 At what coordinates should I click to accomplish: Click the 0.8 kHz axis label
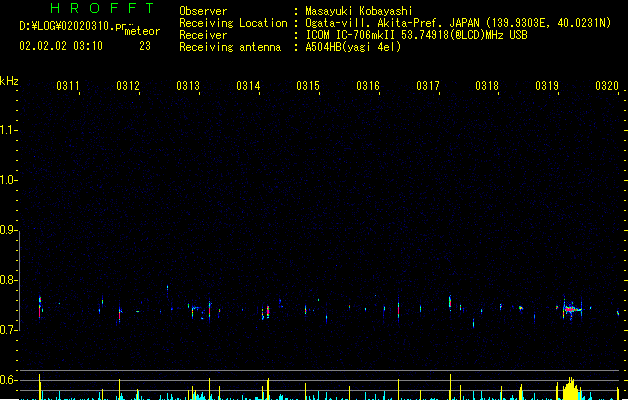pos(8,280)
